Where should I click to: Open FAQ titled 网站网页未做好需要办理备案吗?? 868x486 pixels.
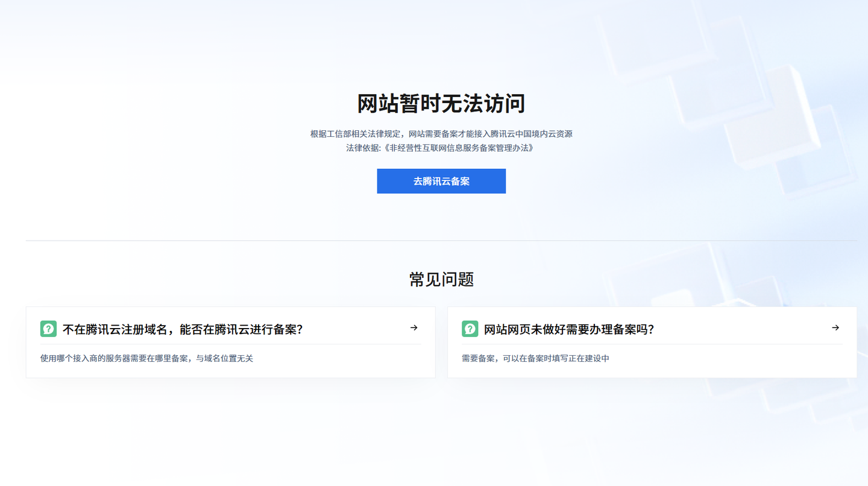click(568, 330)
